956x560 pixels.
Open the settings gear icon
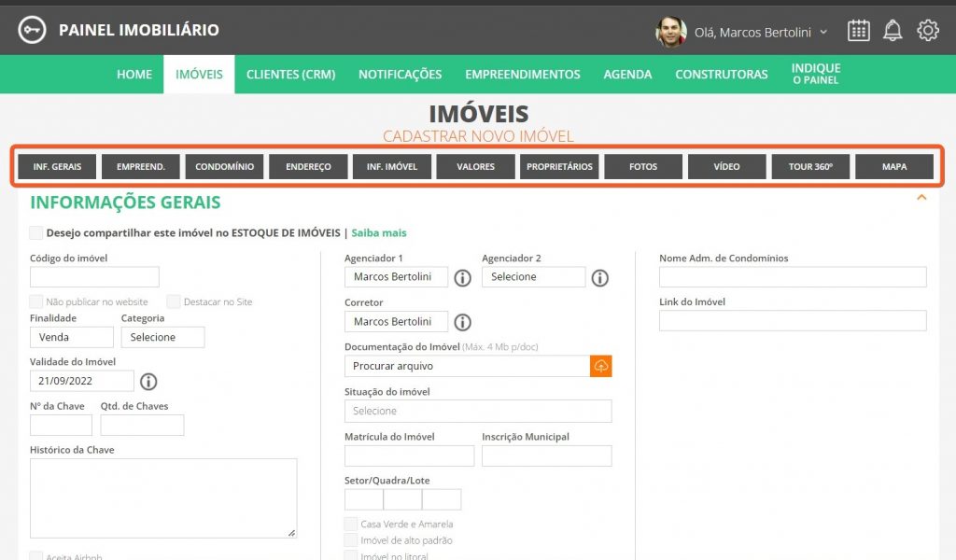coord(927,31)
